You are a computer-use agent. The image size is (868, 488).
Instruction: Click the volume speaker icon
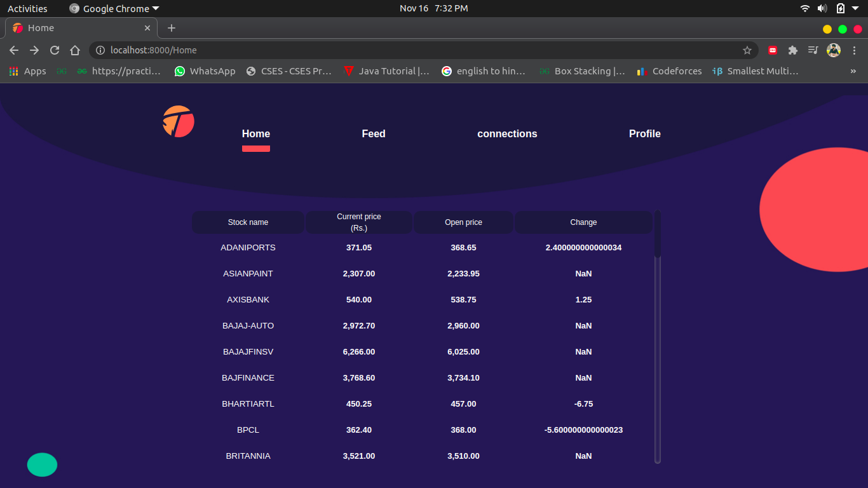pyautogui.click(x=822, y=8)
